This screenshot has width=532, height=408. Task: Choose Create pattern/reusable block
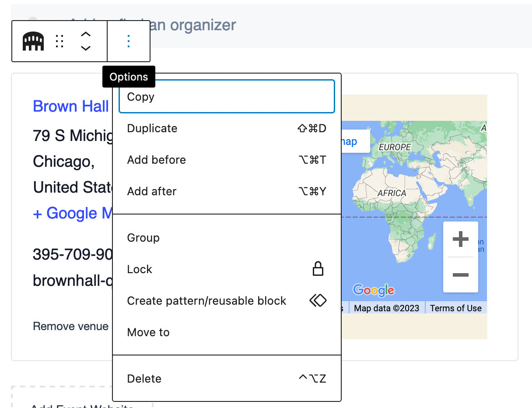227,301
